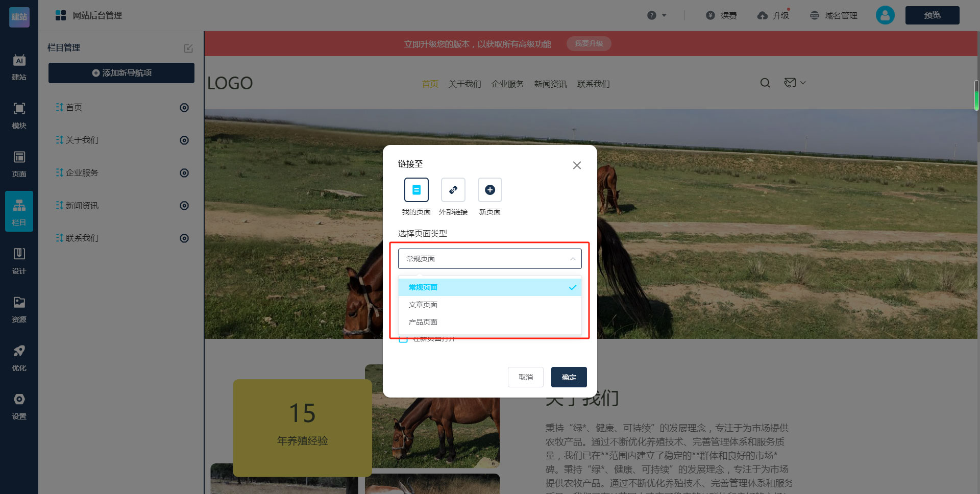980x494 pixels.
Task: Click the 预览 preview button
Action: 932,15
